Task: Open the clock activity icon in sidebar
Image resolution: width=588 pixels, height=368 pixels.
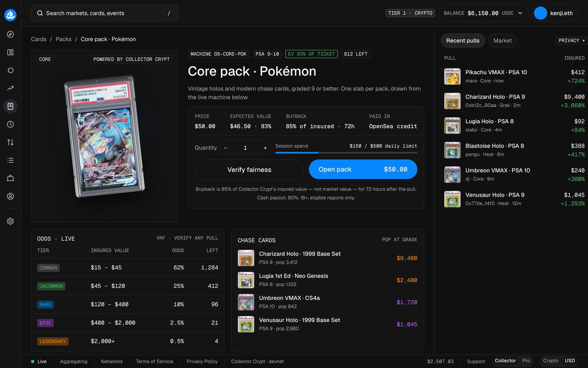Action: (11, 124)
